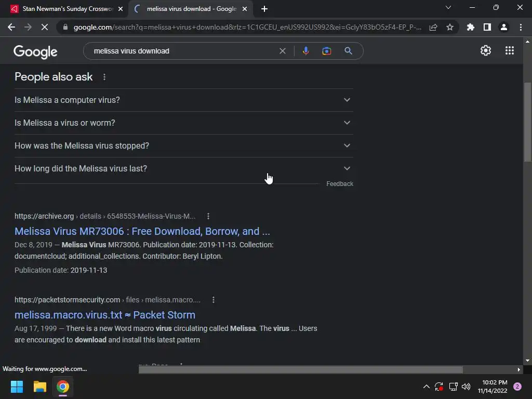Image resolution: width=532 pixels, height=399 pixels.
Task: Go forward with the browser forward arrow
Action: [28, 27]
